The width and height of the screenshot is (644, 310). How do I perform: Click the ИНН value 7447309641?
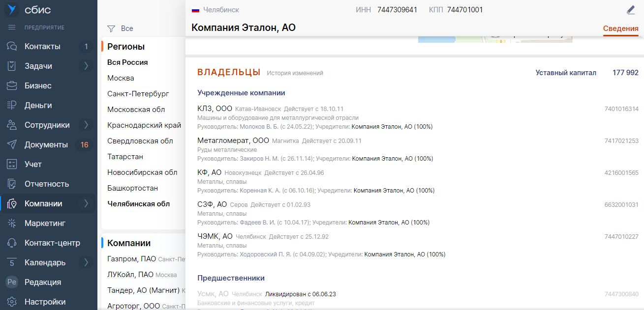pos(398,10)
